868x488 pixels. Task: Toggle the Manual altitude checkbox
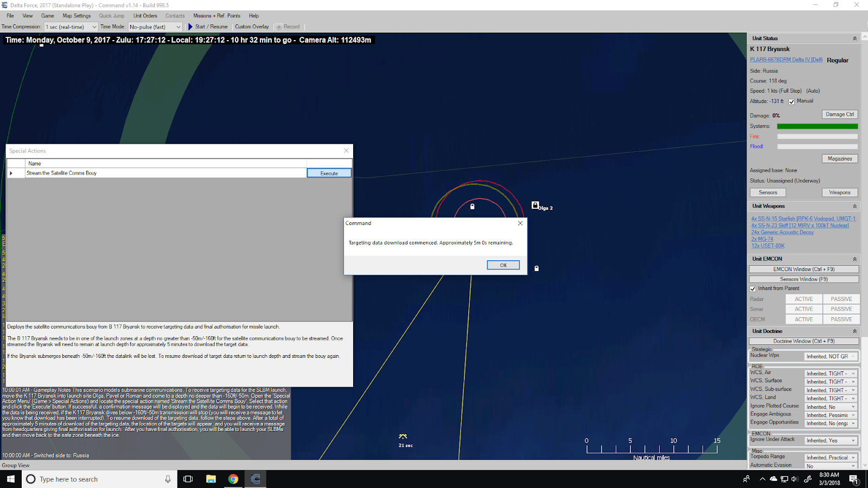pyautogui.click(x=792, y=101)
